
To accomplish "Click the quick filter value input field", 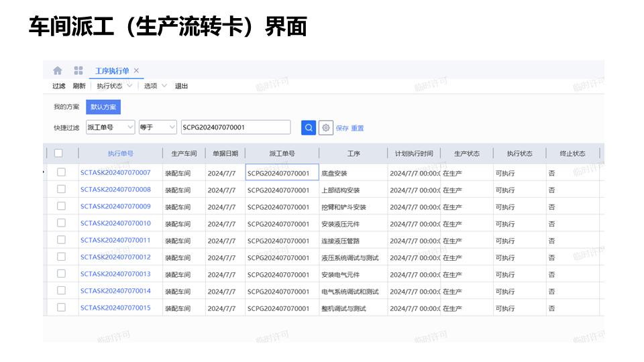I will pos(235,127).
